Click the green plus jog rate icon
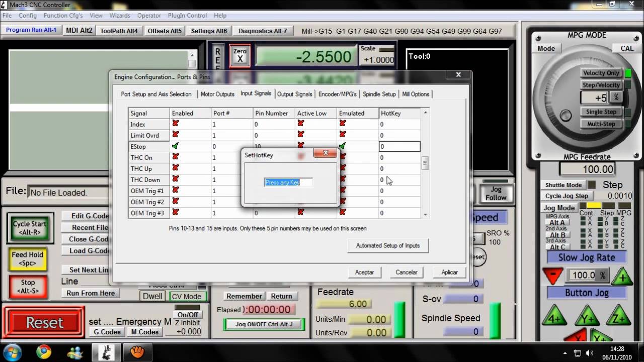Viewport: 644px width, 362px height. 622,276
